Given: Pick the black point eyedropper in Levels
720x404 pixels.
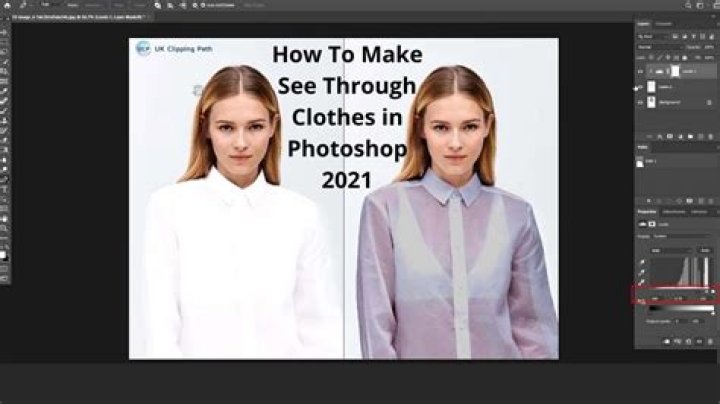Looking at the screenshot, I should point(642,262).
